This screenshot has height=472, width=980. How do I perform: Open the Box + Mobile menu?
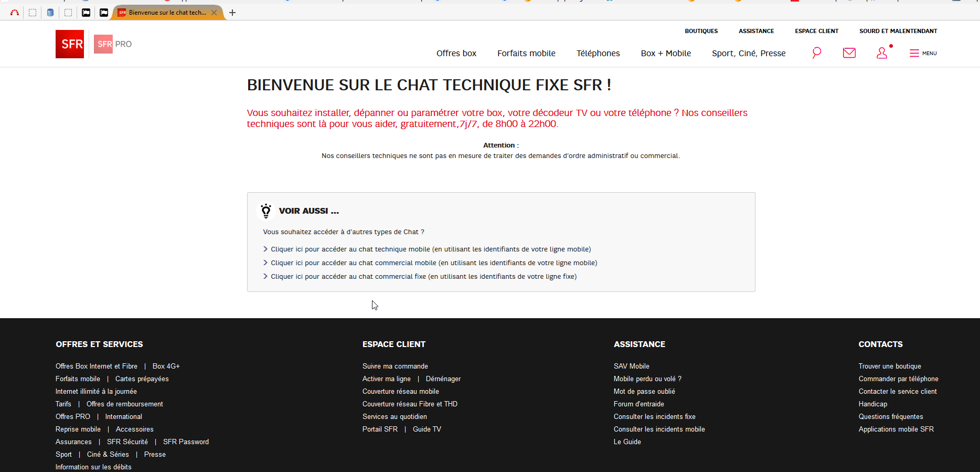(x=666, y=54)
